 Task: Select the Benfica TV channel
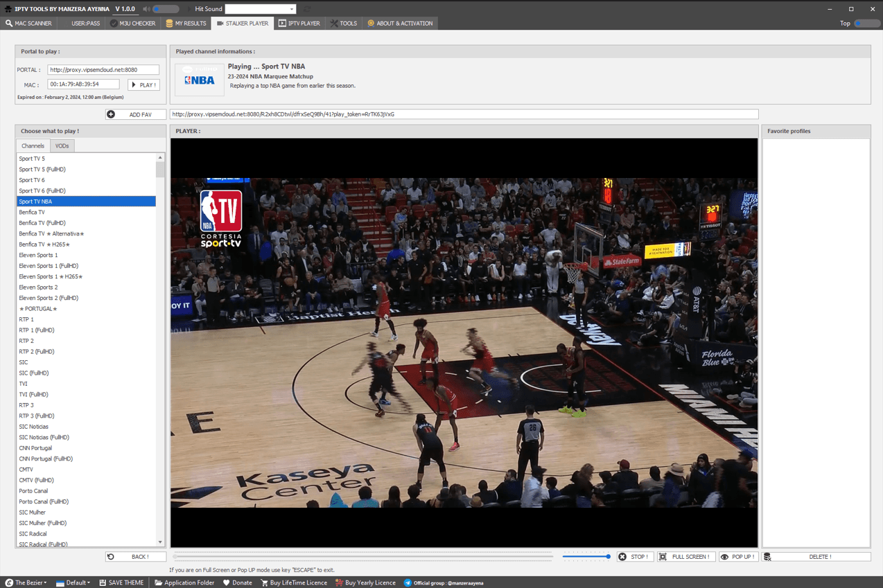[x=33, y=212]
